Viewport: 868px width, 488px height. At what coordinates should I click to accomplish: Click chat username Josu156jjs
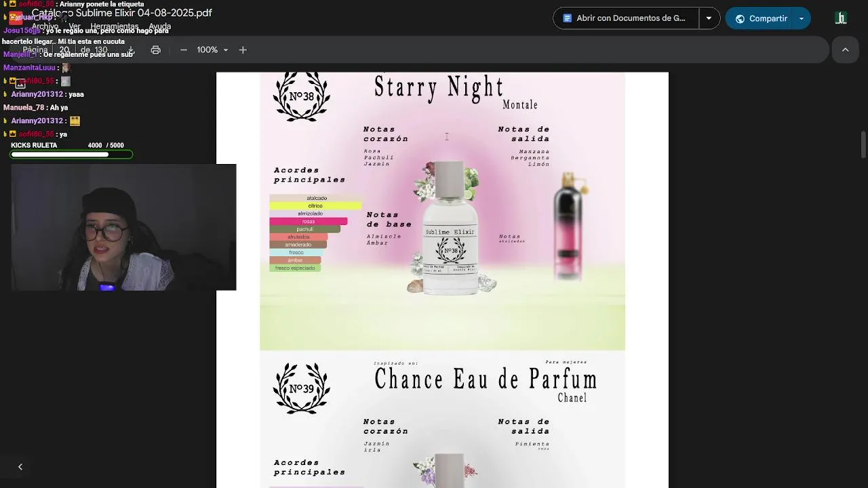pyautogui.click(x=22, y=30)
